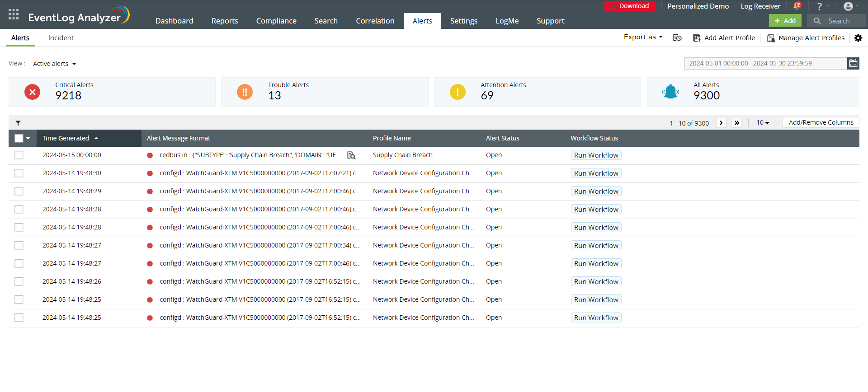Open the apps grid launcher icon
Screen dimensions: 868x392
[x=14, y=14]
